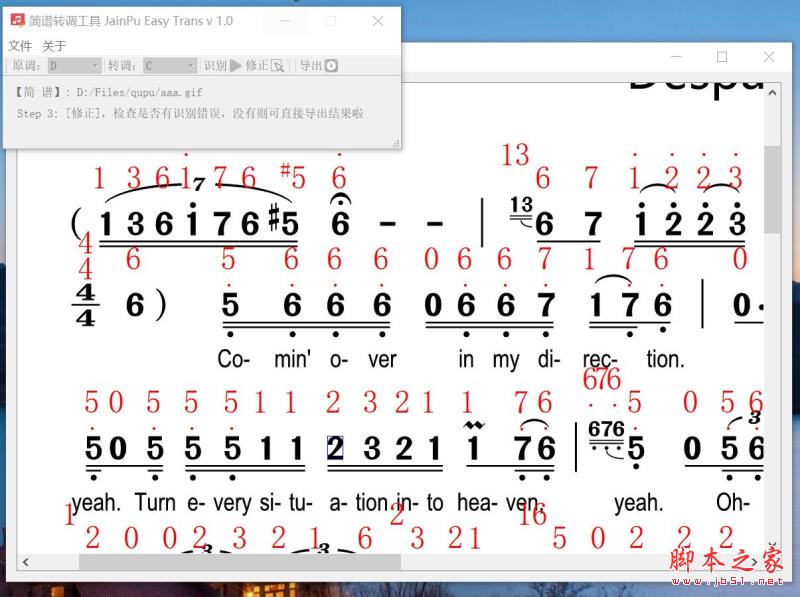The width and height of the screenshot is (800, 597).
Task: Click the red recognized '#5' in the first row
Action: coord(293,177)
